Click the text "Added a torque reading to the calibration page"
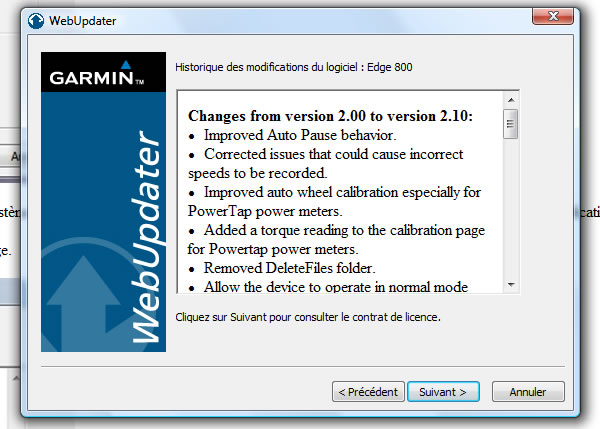The width and height of the screenshot is (600, 429). point(344,230)
